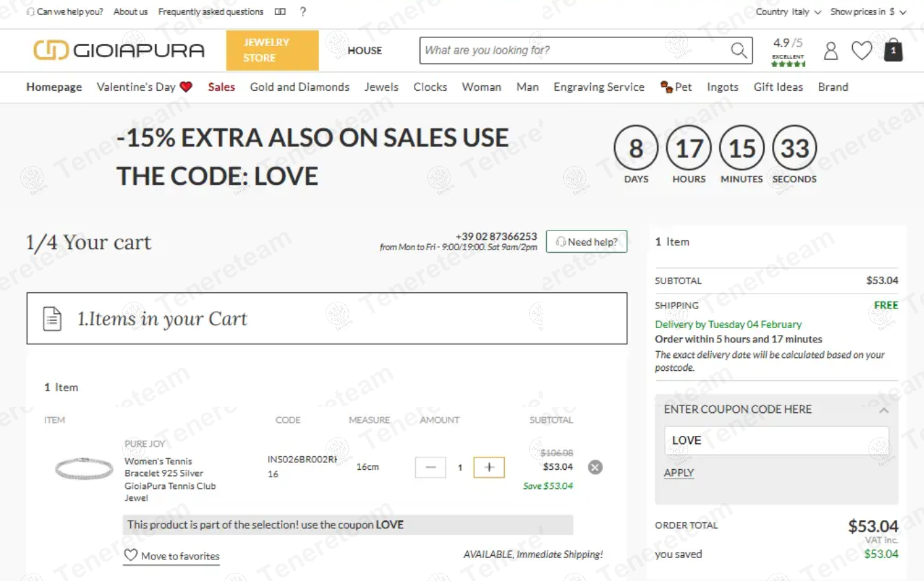Click the document icon beside Items in your Cart
924x581 pixels.
pos(52,319)
